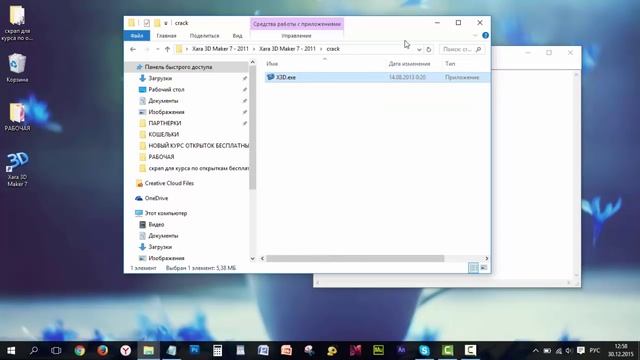Click the magnifier icon in search box

point(479,49)
